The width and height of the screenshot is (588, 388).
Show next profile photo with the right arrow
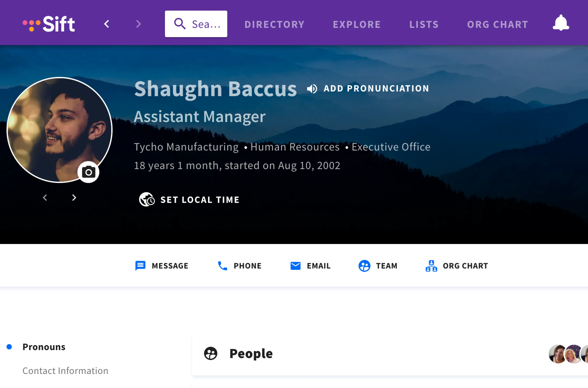74,198
